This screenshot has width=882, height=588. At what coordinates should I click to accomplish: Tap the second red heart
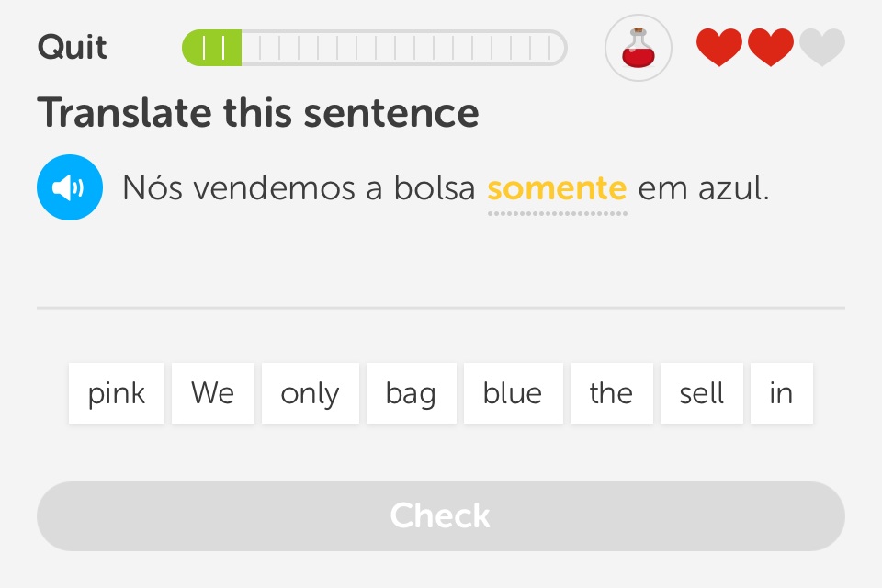770,48
